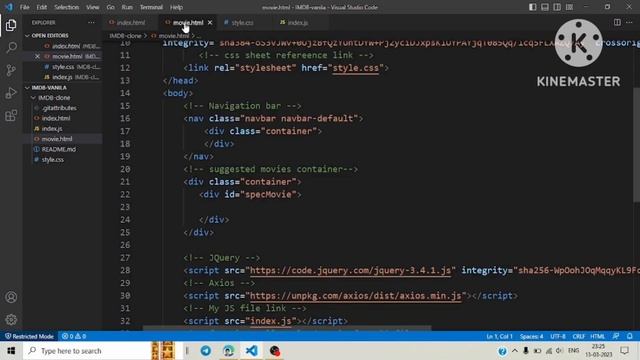
Task: Click CRLF end of line setting
Action: pyautogui.click(x=578, y=336)
